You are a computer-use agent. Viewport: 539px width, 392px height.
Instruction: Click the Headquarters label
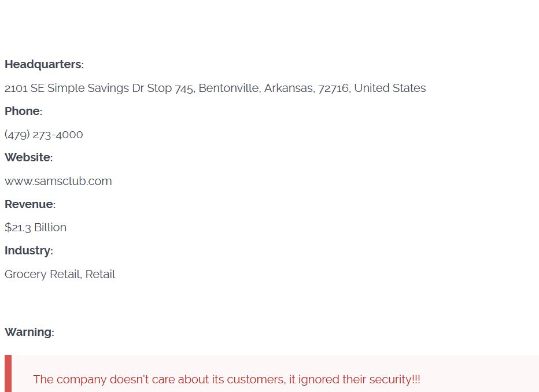pyautogui.click(x=44, y=65)
